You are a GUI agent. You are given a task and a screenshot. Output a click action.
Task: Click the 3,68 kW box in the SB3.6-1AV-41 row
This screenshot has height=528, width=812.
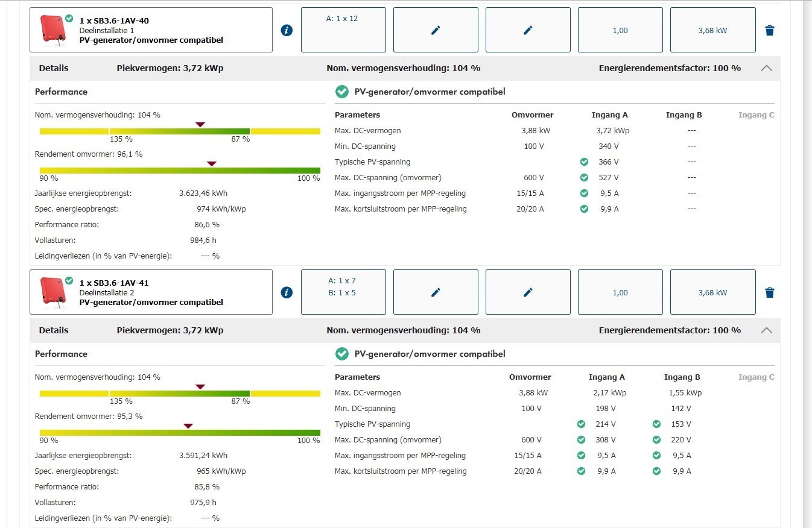tap(712, 292)
